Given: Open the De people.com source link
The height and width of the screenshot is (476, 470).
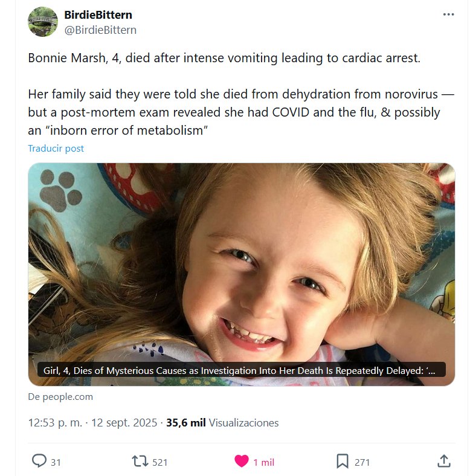Looking at the screenshot, I should [60, 397].
